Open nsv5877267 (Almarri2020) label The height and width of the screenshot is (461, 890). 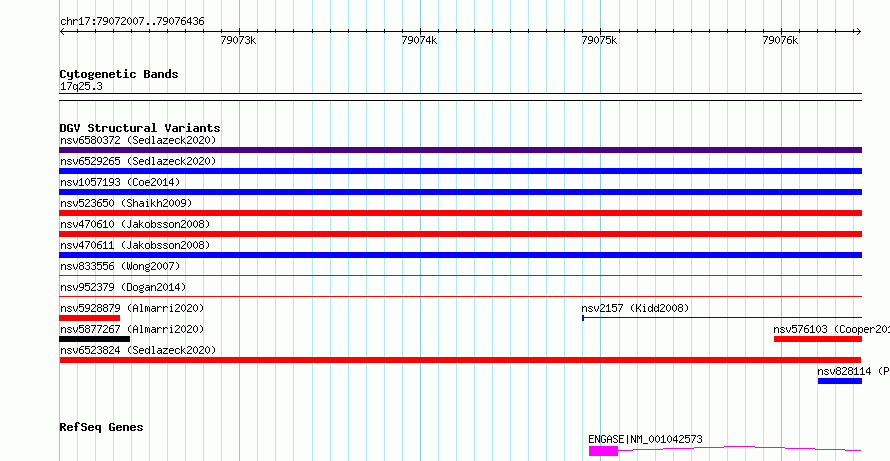[x=132, y=329]
